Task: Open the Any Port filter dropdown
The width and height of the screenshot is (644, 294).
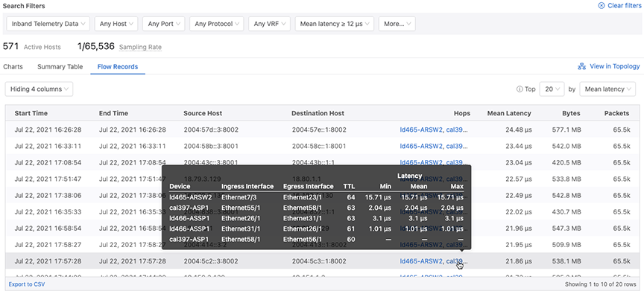Action: point(164,24)
